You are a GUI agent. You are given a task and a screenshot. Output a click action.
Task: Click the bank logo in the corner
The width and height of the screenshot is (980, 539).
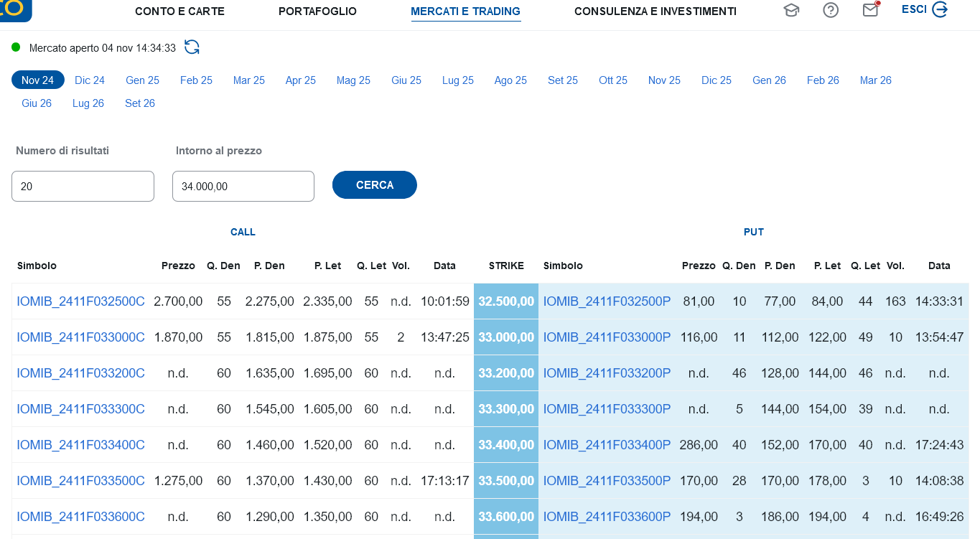pos(16,10)
